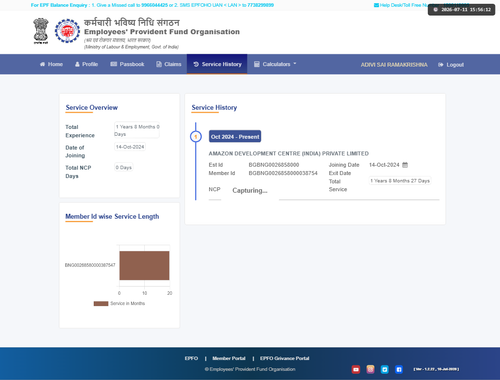Click the Claims document icon
Viewport: 500px width, 380px height.
coord(159,64)
